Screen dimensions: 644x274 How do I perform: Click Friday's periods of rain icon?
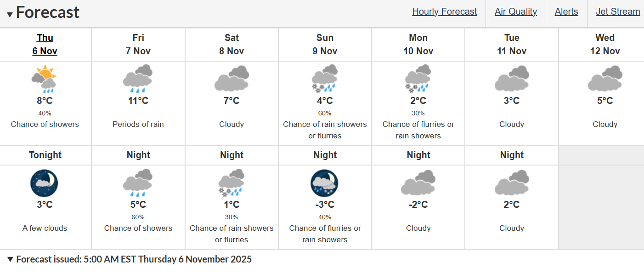point(138,79)
